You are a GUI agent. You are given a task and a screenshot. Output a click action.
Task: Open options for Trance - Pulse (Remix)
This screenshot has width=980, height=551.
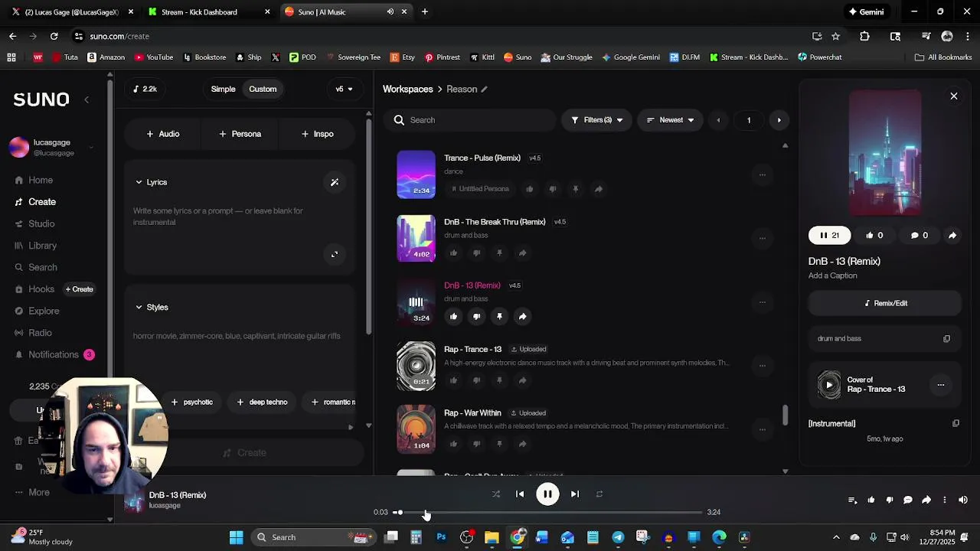point(762,174)
